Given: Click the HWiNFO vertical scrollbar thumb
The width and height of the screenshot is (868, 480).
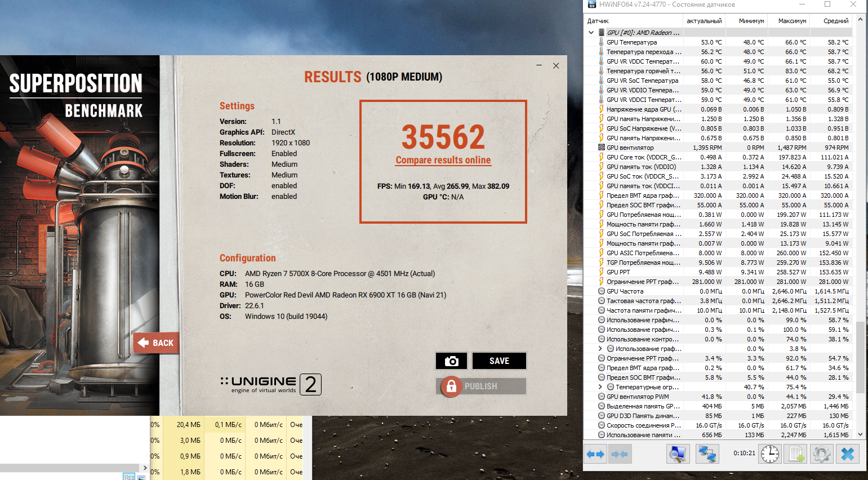Looking at the screenshot, I should (x=860, y=357).
